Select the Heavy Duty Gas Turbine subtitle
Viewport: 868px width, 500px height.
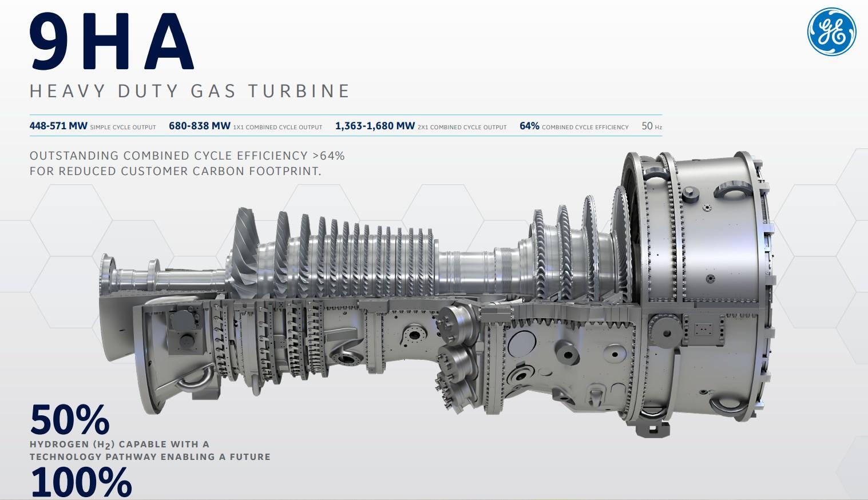tap(189, 91)
